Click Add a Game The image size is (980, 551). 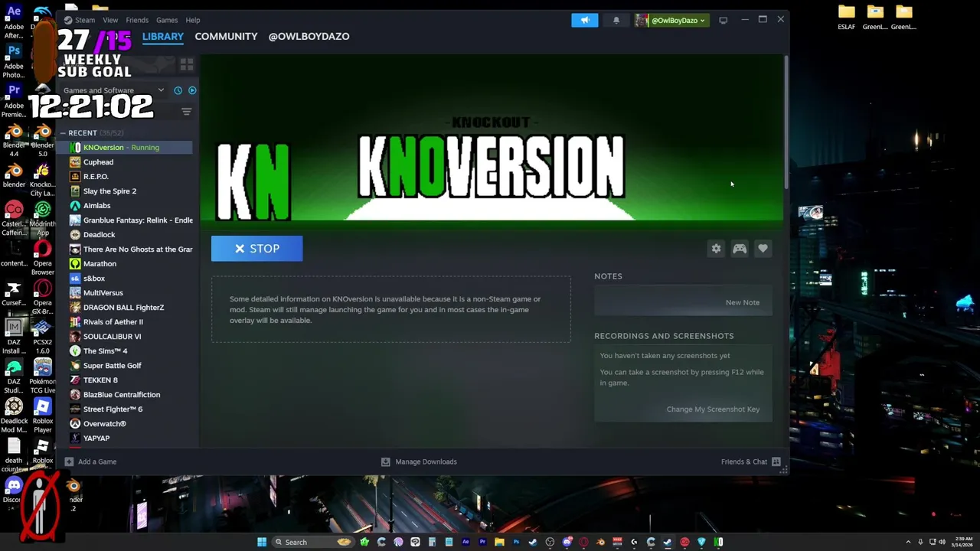coord(91,461)
